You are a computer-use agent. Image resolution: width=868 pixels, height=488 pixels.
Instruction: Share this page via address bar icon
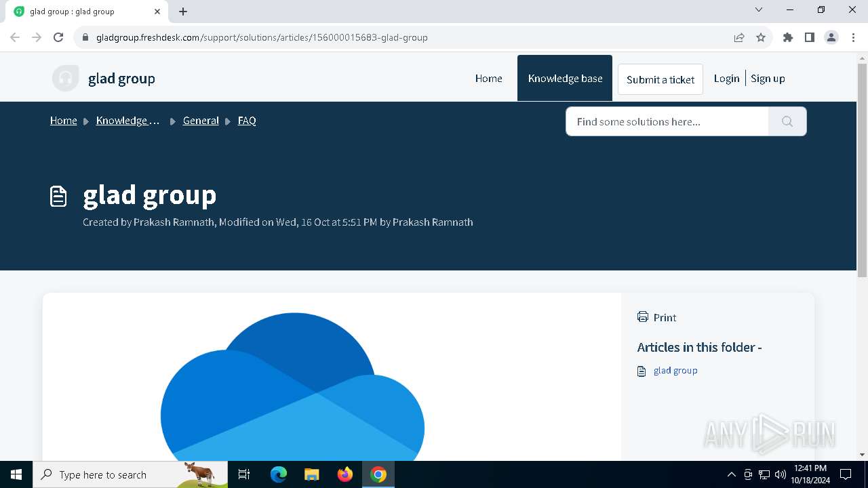click(x=739, y=37)
